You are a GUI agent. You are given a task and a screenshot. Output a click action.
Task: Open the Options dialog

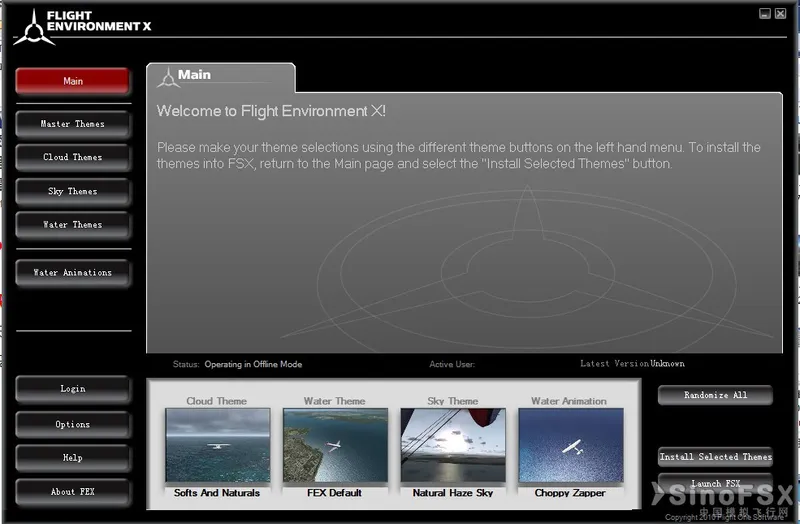pyautogui.click(x=73, y=424)
